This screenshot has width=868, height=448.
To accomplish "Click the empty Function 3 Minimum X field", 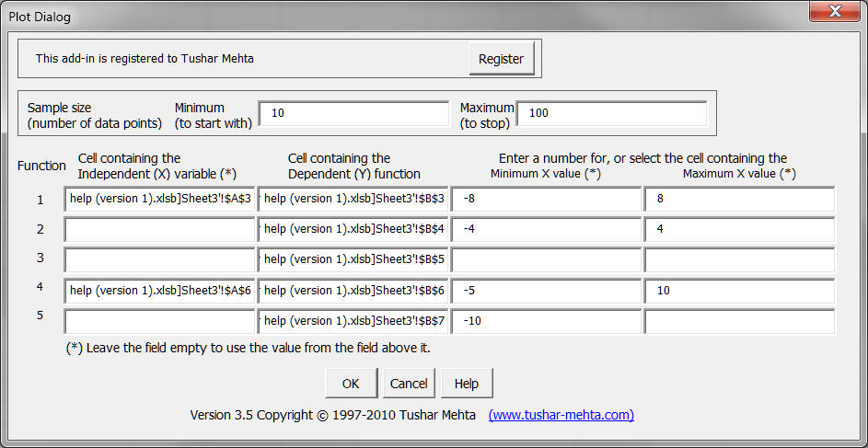I will point(546,260).
